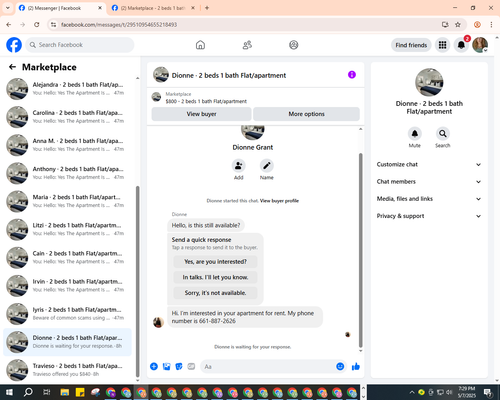Open Anthony's conversation
Image resolution: width=500 pixels, height=400 pixels.
(68, 173)
